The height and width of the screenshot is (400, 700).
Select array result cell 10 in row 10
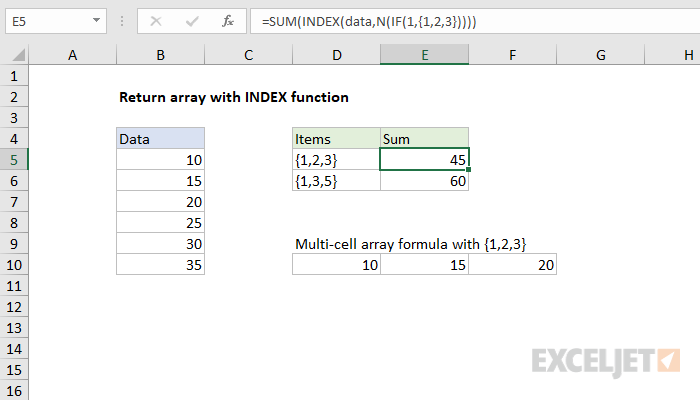tap(336, 265)
